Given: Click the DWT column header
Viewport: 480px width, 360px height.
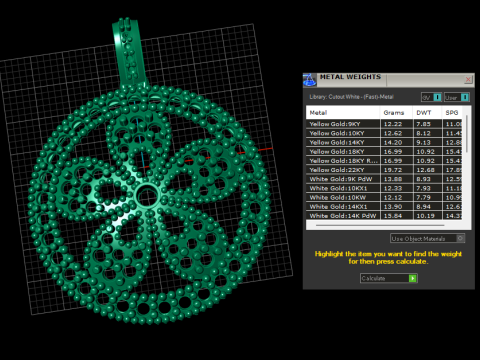Looking at the screenshot, I should (x=427, y=113).
